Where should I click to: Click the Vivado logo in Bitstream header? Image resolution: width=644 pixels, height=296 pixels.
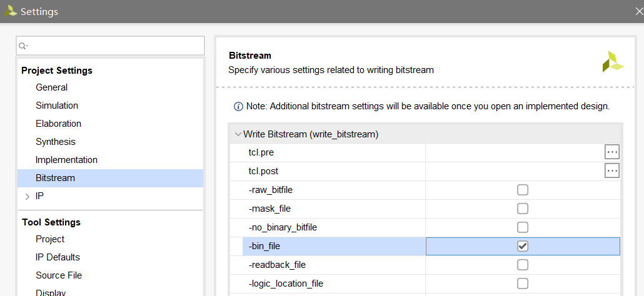[x=613, y=62]
